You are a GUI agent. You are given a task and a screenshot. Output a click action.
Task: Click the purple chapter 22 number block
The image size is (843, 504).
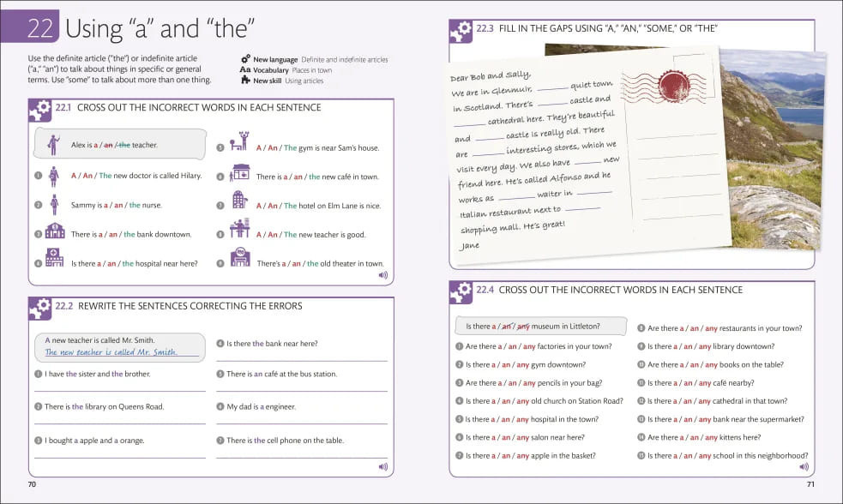point(29,27)
